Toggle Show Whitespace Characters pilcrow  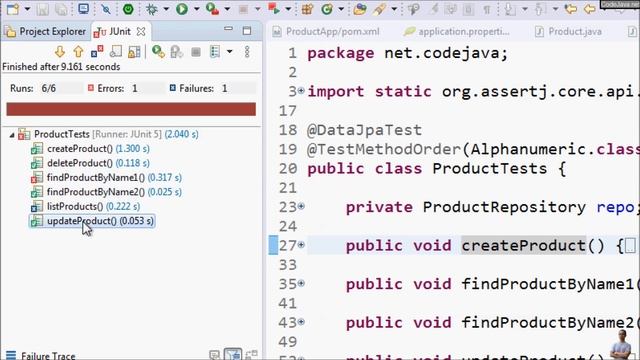(x=487, y=9)
